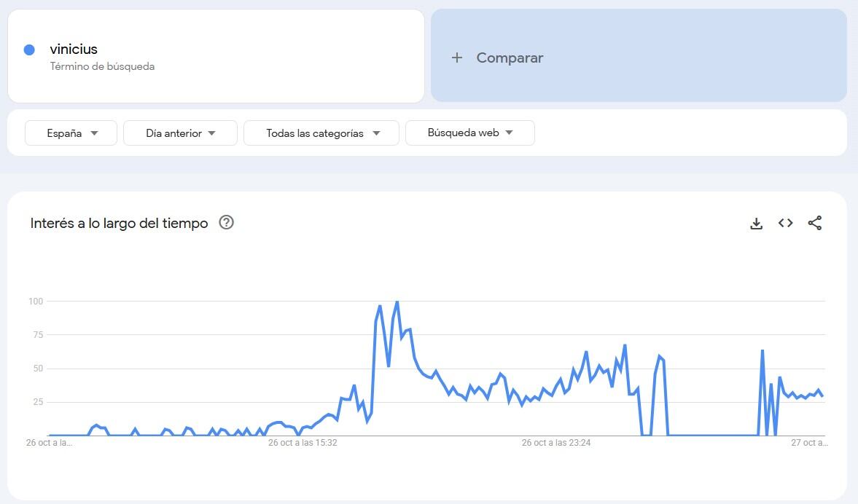This screenshot has width=858, height=504.
Task: Click the dropdown arrow next to España
Action: pyautogui.click(x=94, y=133)
